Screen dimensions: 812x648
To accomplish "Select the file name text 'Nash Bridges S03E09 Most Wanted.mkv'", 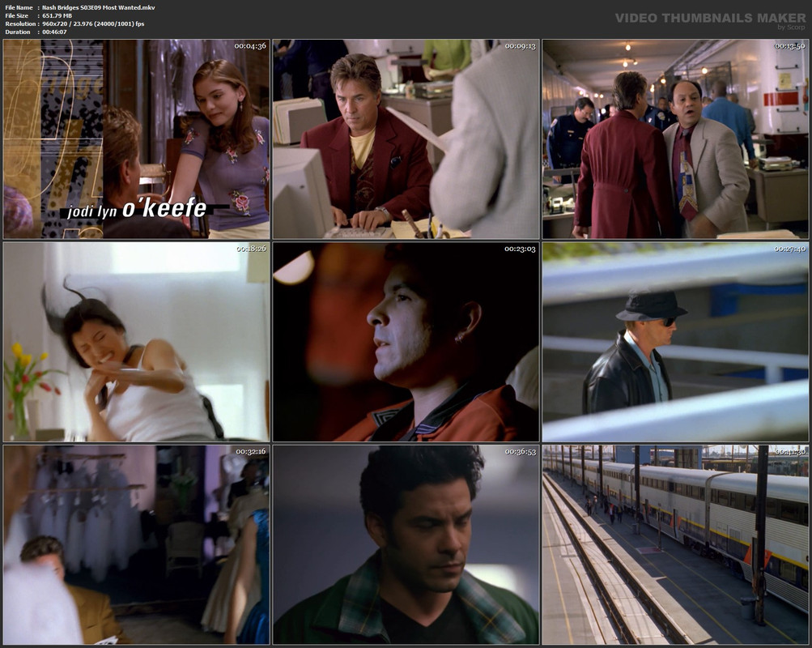I will click(99, 7).
